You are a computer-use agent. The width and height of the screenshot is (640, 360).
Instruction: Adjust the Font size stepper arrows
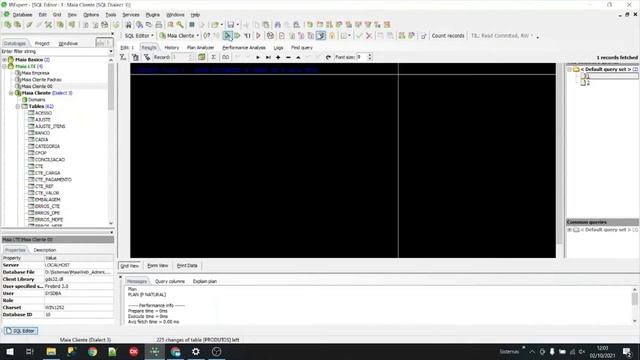coord(369,57)
